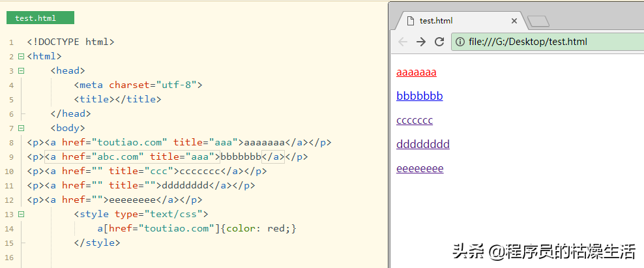Click the eeeeeeee link

420,169
